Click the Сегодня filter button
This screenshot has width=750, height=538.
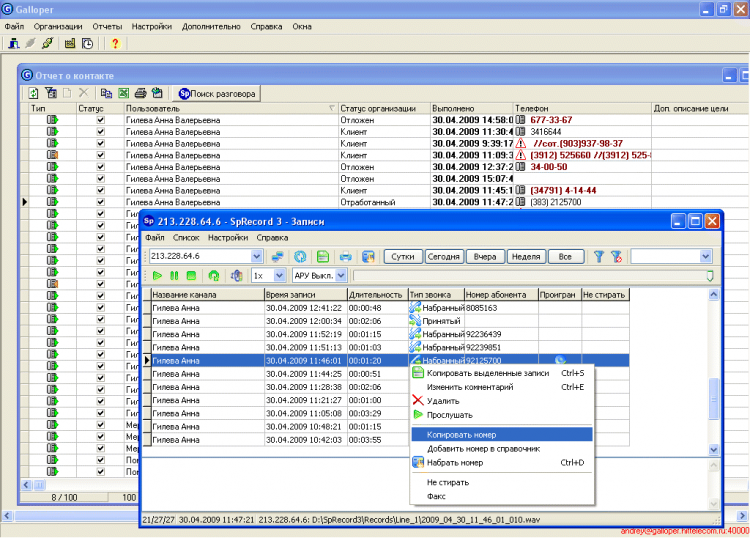(444, 256)
